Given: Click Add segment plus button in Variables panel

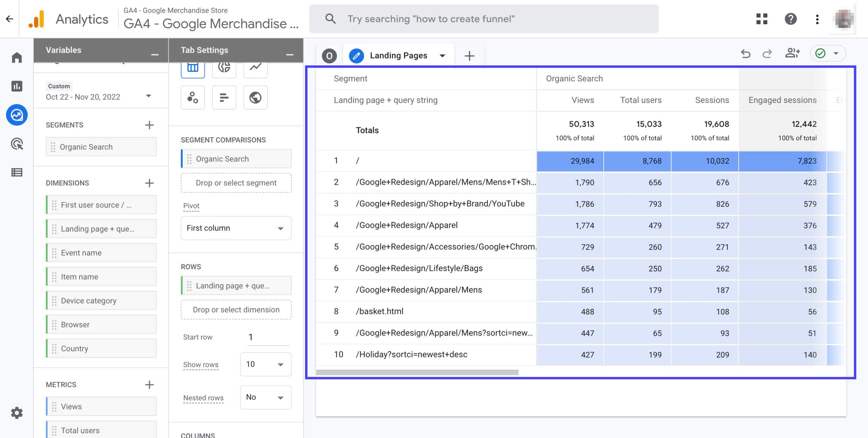Looking at the screenshot, I should pos(150,124).
